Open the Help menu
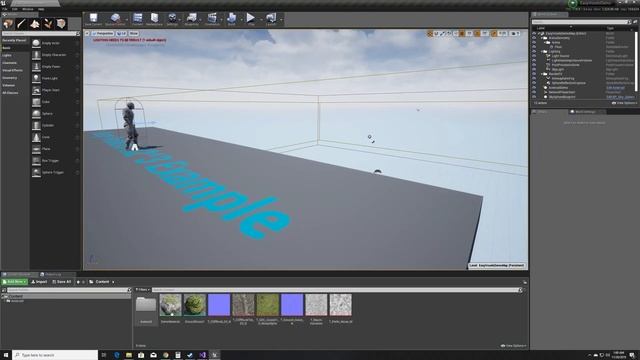This screenshot has width=640, height=360. pos(41,9)
